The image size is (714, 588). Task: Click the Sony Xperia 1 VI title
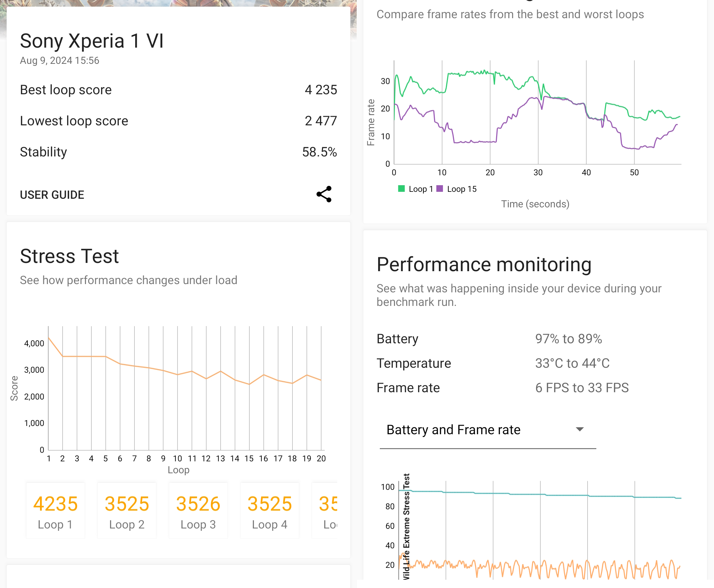[x=92, y=41]
